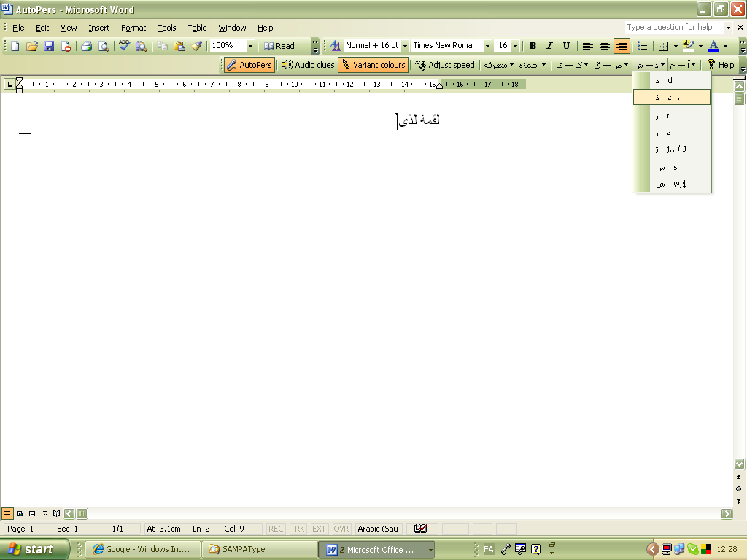
Task: Switch to Read view mode
Action: [x=281, y=44]
